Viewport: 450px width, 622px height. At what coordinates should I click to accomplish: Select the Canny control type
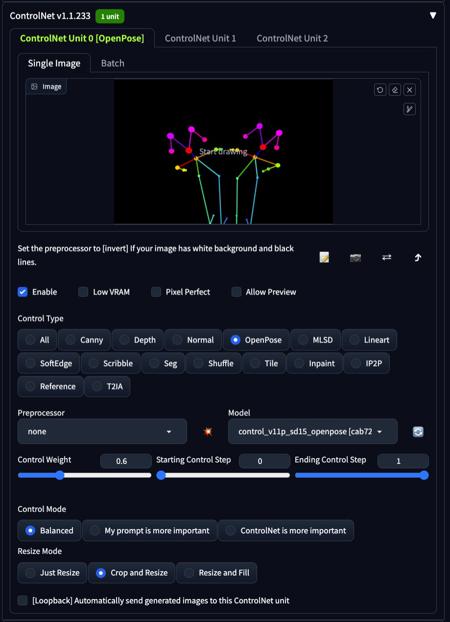point(85,340)
